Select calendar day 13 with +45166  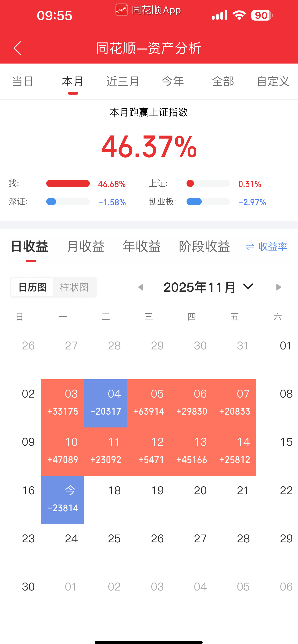tap(191, 452)
